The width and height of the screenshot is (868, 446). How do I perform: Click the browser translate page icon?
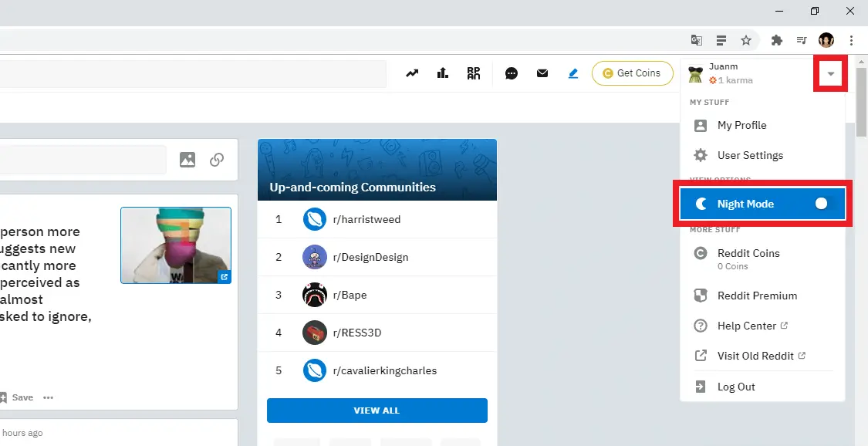pyautogui.click(x=697, y=40)
